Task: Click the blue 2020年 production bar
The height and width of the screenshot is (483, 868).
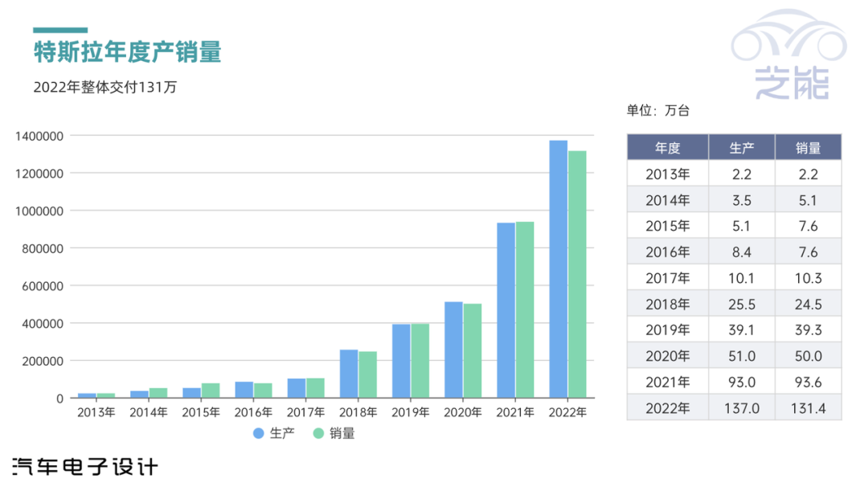Action: point(453,350)
